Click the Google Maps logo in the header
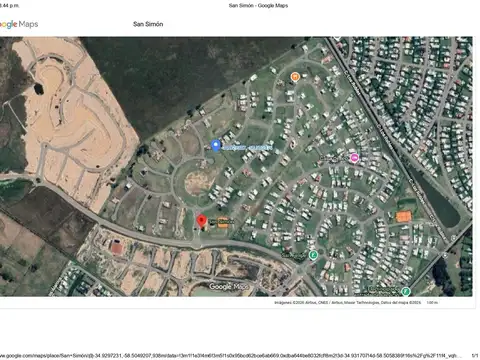 [19, 24]
